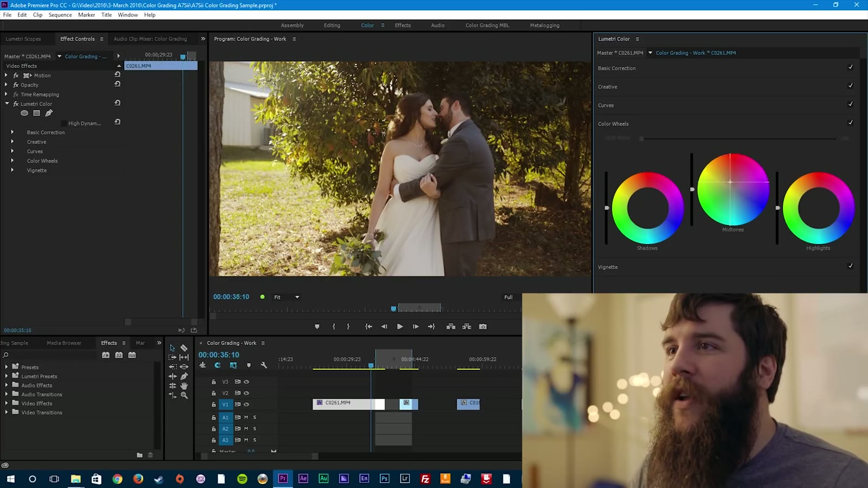Open the Fit zoom level dropdown
868x488 pixels.
point(287,297)
